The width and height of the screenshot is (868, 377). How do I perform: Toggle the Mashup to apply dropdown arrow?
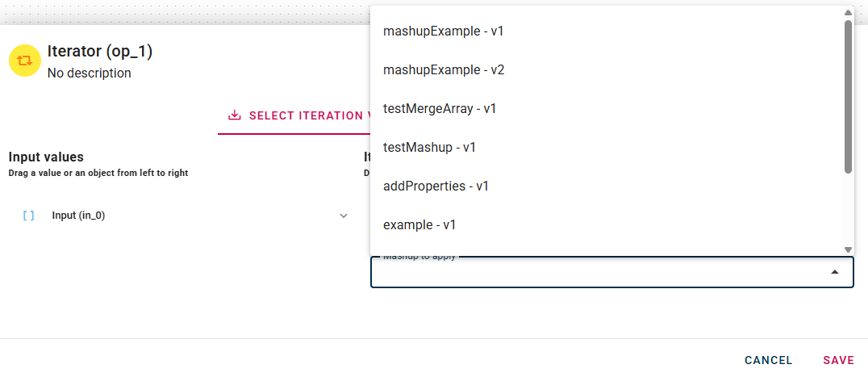coord(835,273)
